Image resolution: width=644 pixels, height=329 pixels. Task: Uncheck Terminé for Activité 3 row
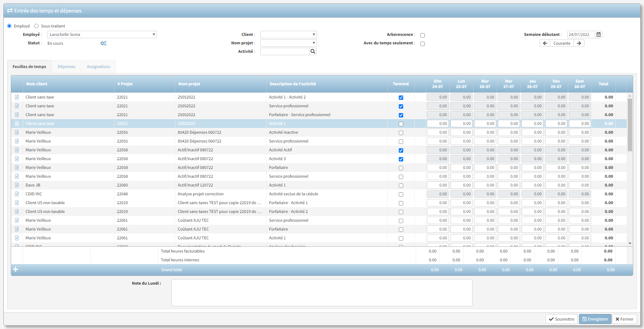pos(401,159)
